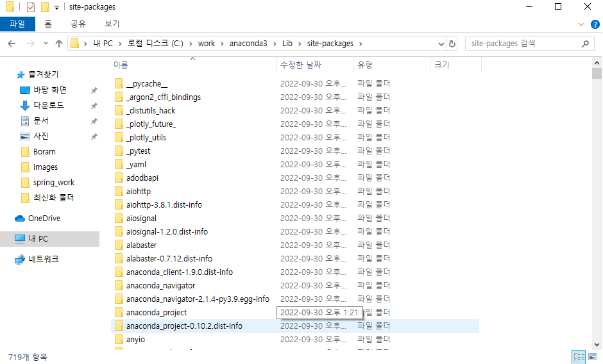Select the _argon2_cffi_bindings folder icon
The image size is (603, 364).
pos(119,97)
